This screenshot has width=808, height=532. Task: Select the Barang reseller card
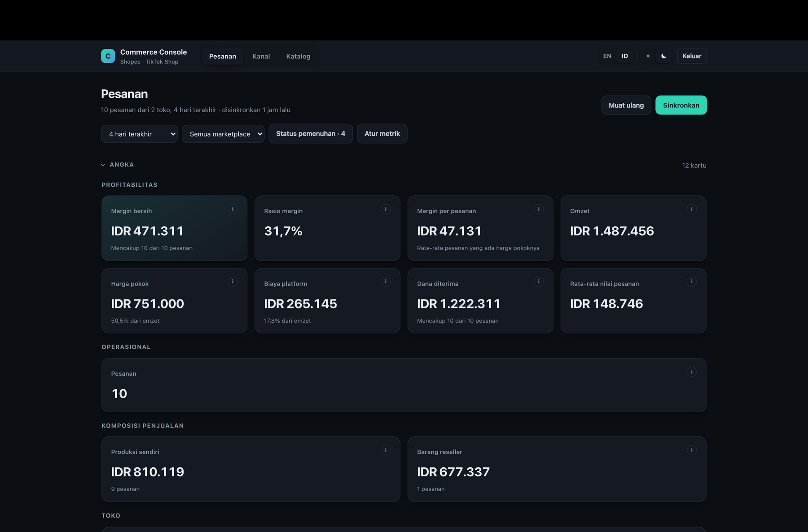[557, 469]
